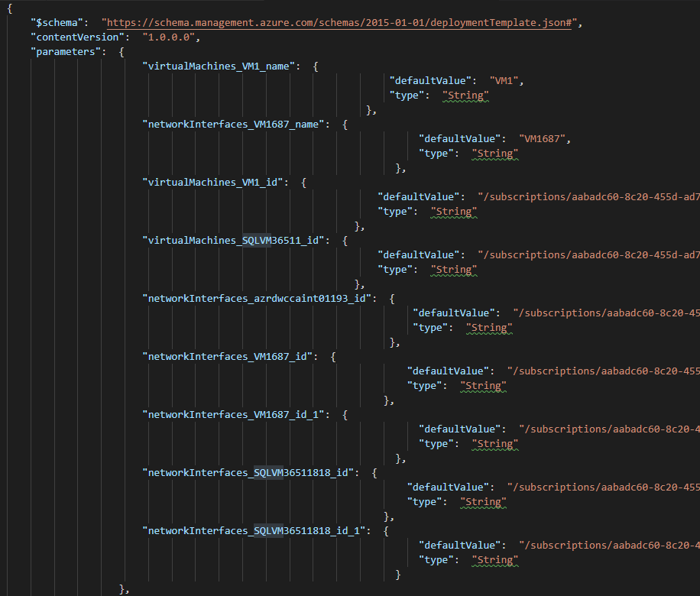This screenshot has height=596, width=700.
Task: Click the "VM1687" default value string
Action: 544,139
